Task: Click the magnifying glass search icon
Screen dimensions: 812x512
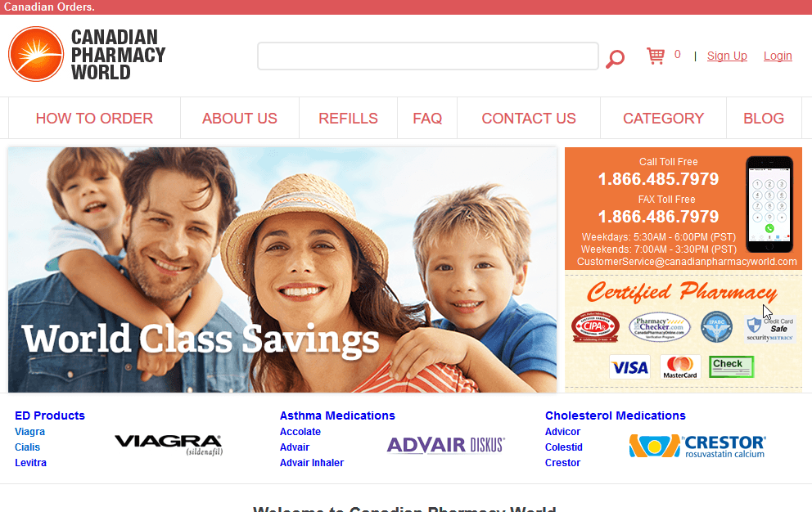Action: coord(616,59)
